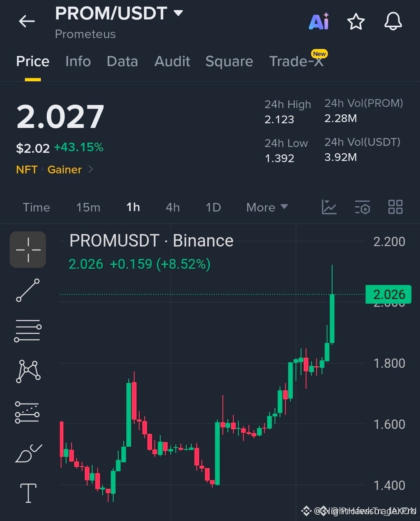
Task: Go back with the arrow icon
Action: point(27,21)
